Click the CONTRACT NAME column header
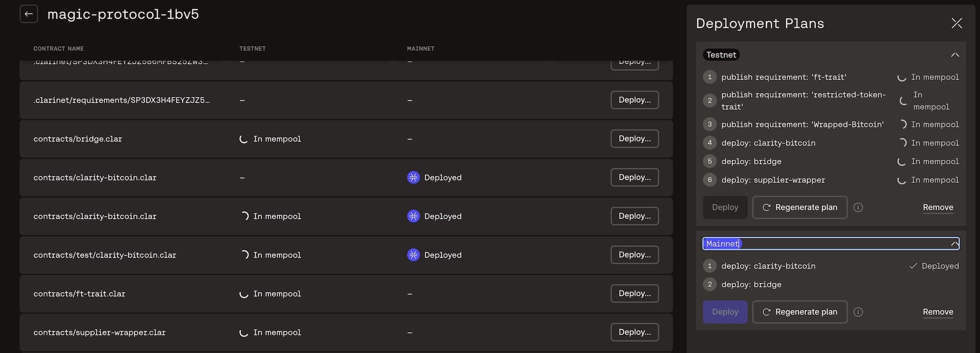The image size is (980, 353). coord(58,49)
